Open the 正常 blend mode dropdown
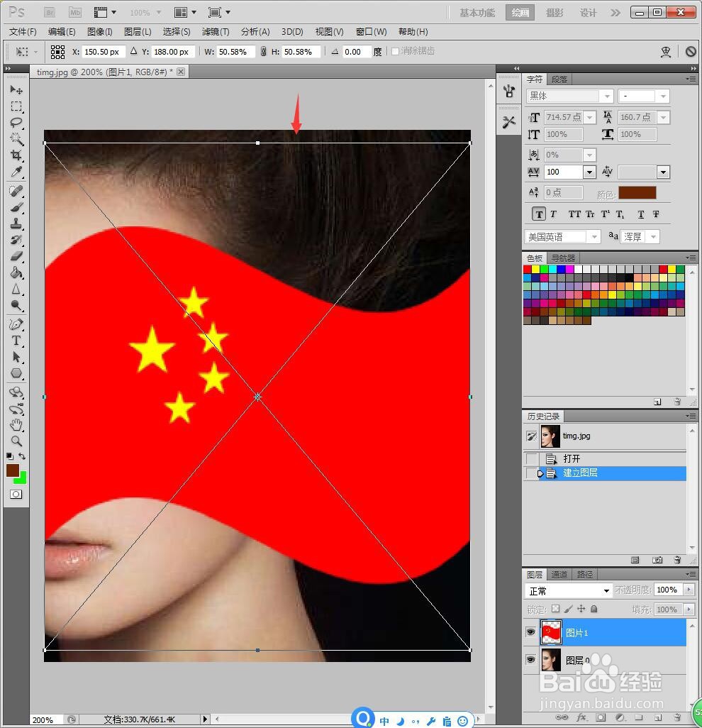702x728 pixels. pyautogui.click(x=569, y=590)
